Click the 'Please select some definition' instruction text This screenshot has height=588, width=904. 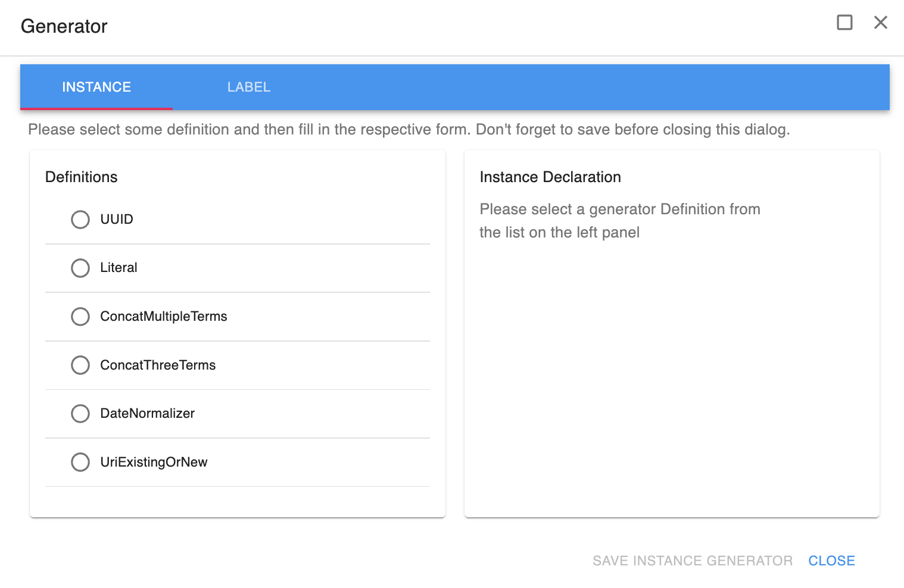pyautogui.click(x=409, y=129)
